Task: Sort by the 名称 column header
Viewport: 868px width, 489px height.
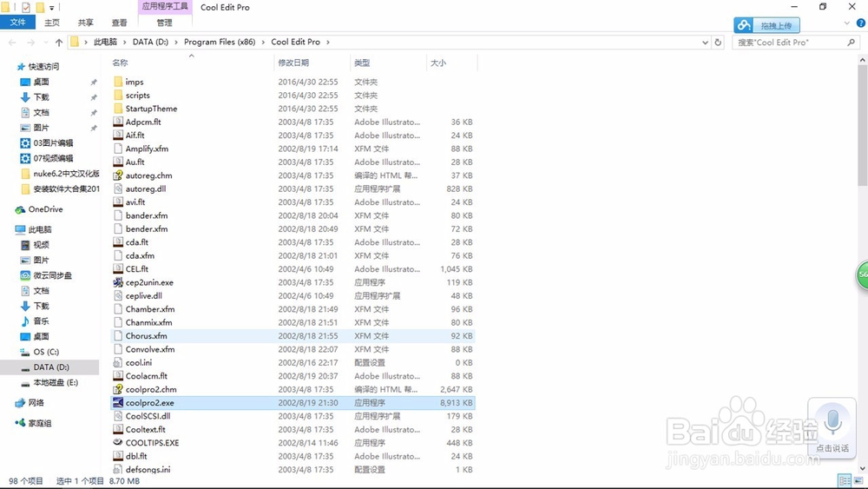Action: coord(120,63)
